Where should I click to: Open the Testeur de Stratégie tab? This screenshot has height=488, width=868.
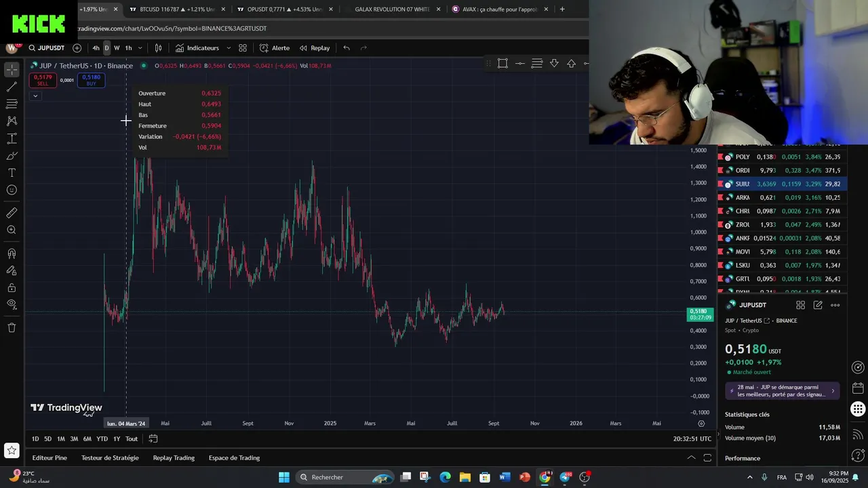pos(110,458)
